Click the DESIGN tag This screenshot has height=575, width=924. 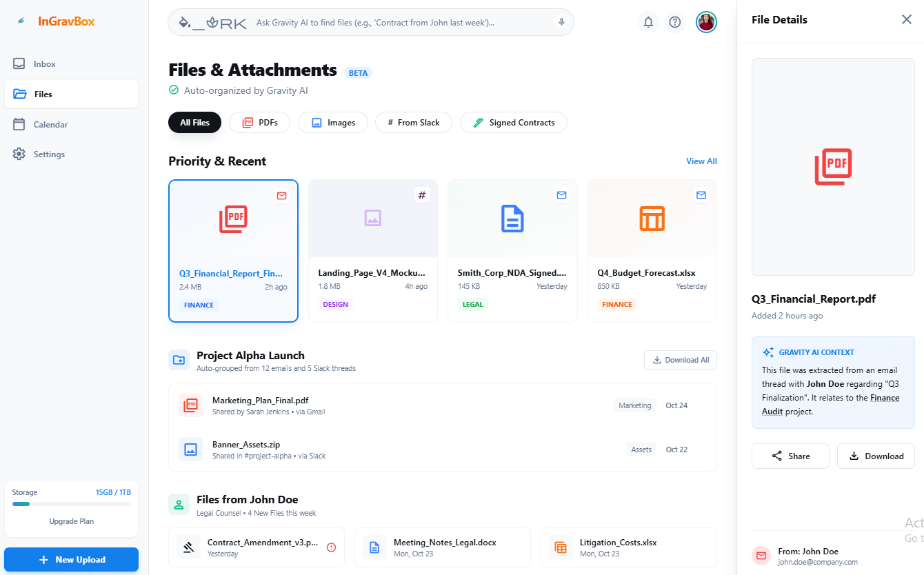336,304
